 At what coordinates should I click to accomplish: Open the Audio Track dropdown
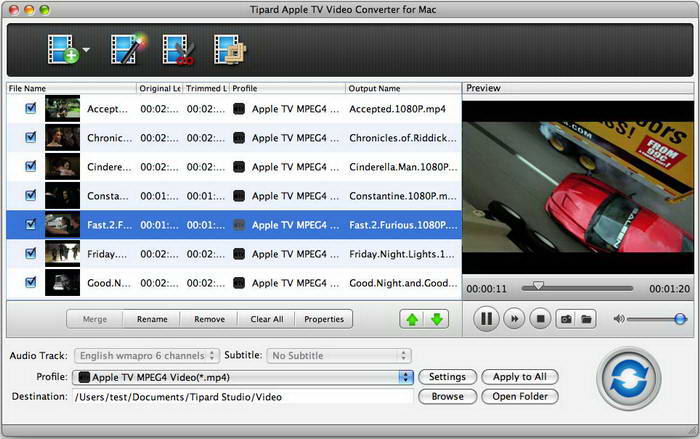pyautogui.click(x=147, y=356)
